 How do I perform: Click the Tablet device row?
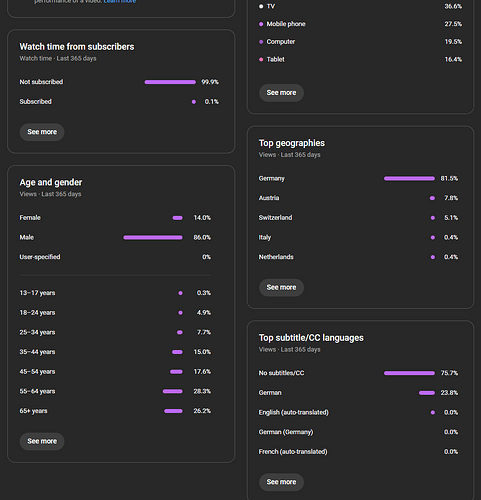pos(360,59)
